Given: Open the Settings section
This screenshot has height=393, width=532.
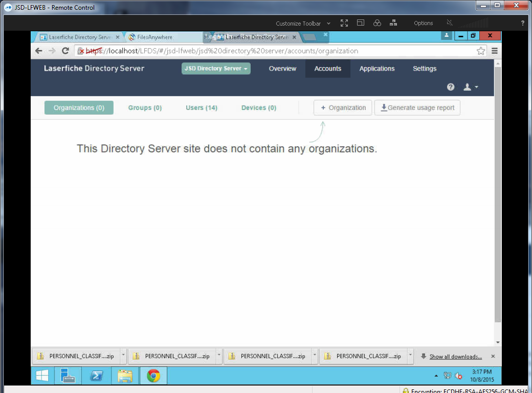Looking at the screenshot, I should point(425,69).
